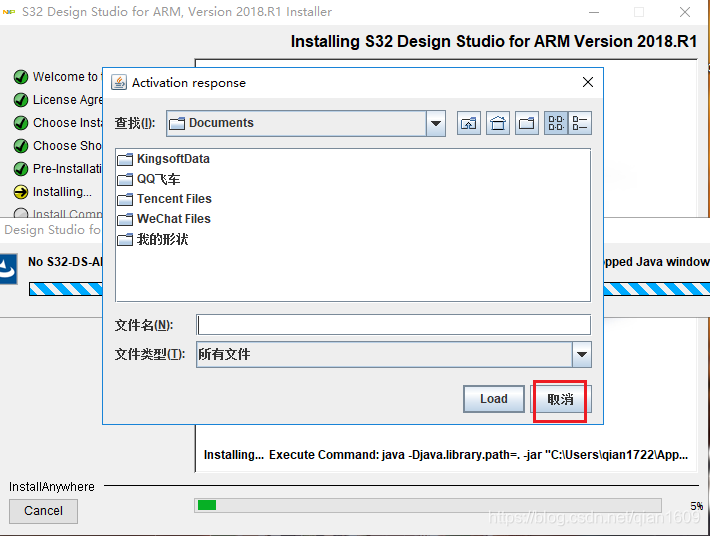This screenshot has height=536, width=710.
Task: Select the Tencent Files folder
Action: pyautogui.click(x=173, y=199)
